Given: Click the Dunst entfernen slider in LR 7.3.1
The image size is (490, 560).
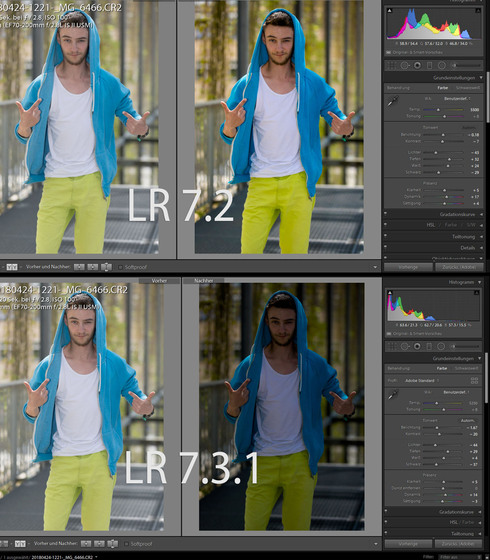Looking at the screenshot, I should [x=443, y=488].
